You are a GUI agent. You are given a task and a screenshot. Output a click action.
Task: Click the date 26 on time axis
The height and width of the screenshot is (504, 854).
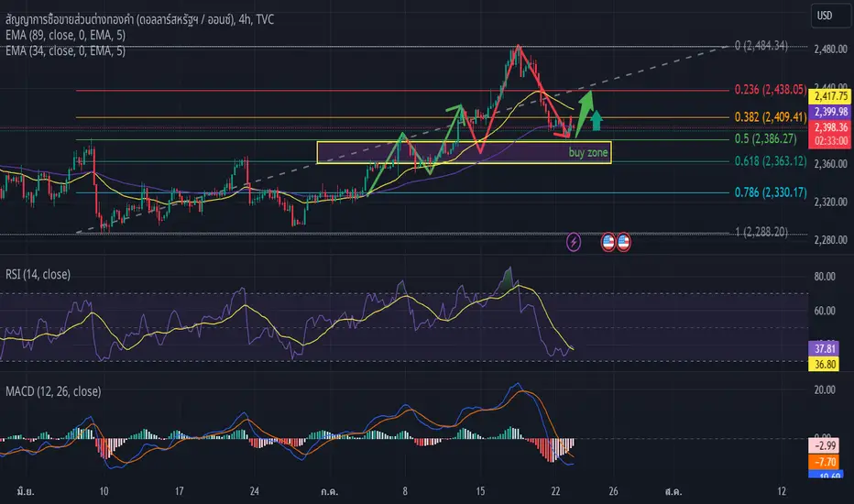coord(613,491)
